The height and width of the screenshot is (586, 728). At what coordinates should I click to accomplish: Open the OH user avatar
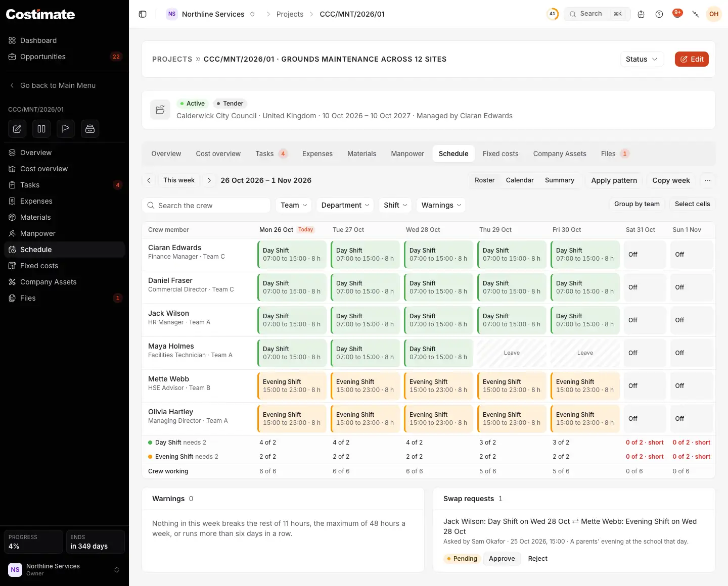(714, 14)
